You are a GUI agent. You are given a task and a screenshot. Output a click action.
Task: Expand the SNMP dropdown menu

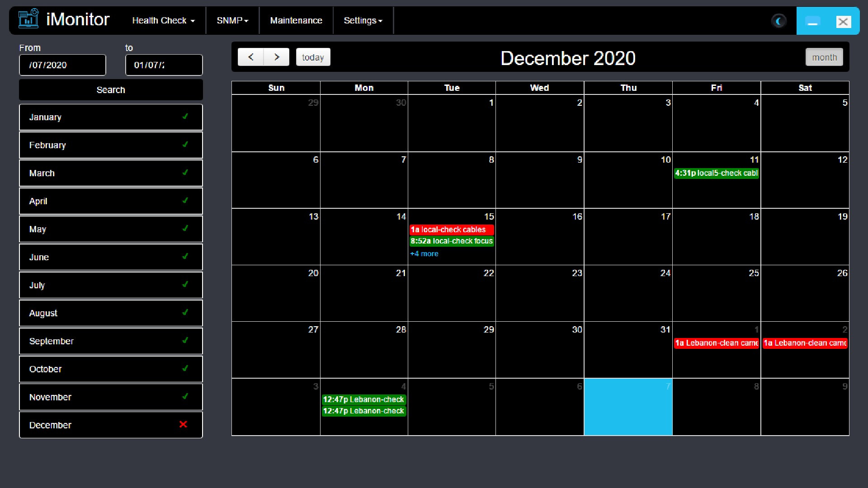[232, 21]
